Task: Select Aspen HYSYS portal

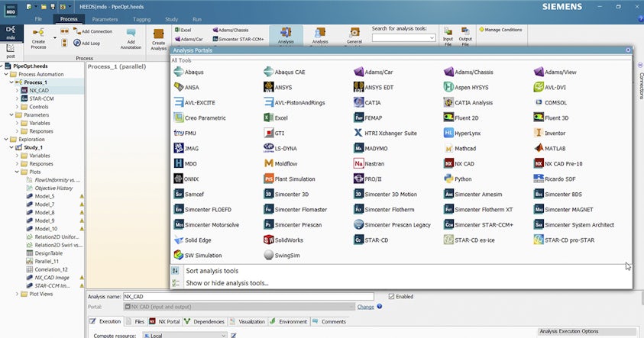Action: (466, 87)
